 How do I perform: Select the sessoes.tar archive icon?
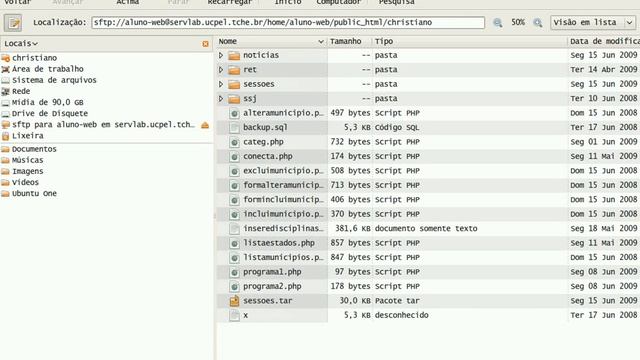pos(234,301)
